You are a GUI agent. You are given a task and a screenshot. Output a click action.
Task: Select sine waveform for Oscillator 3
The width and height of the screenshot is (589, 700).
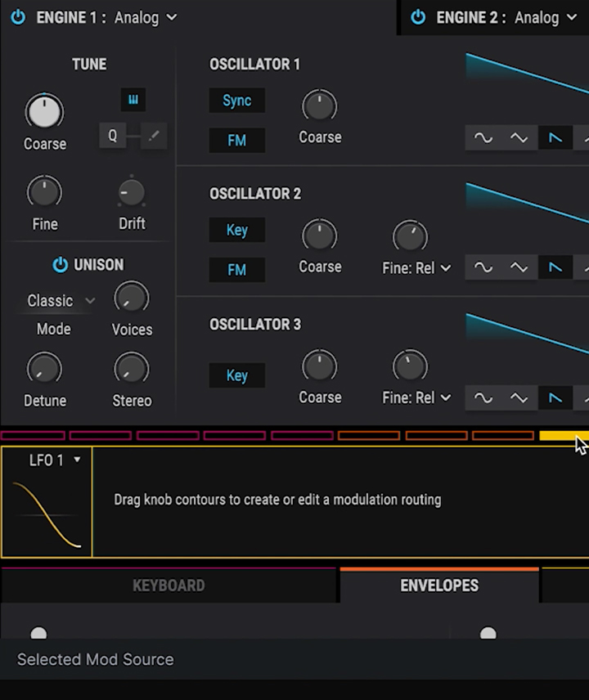click(x=483, y=397)
